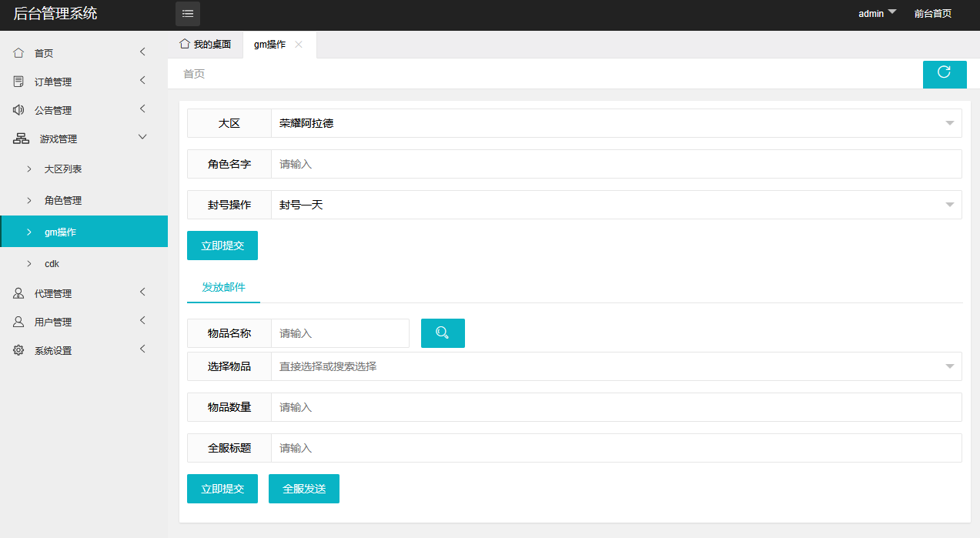This screenshot has height=538, width=980.
Task: Click the 公告管理 speaker icon
Action: [x=18, y=109]
